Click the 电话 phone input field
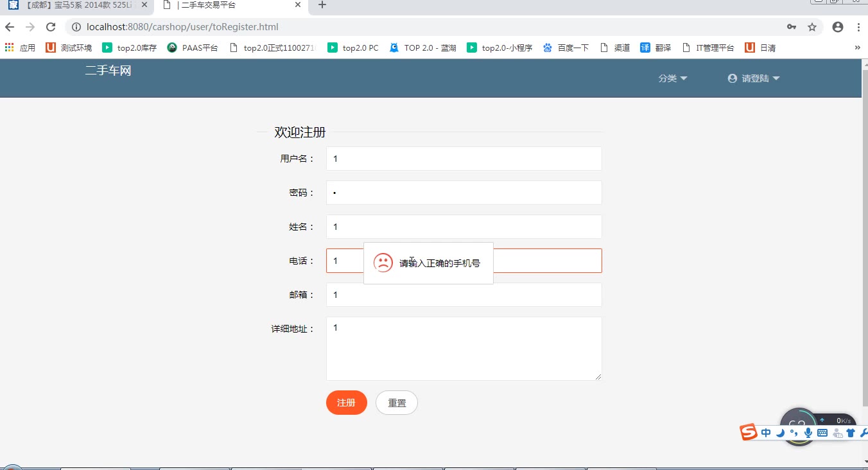The width and height of the screenshot is (868, 470). pos(464,261)
